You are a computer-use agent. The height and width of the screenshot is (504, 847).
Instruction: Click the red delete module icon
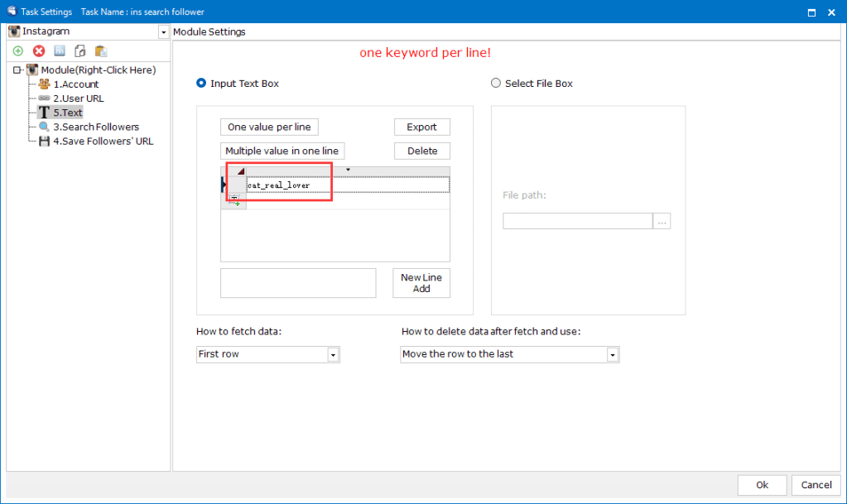pyautogui.click(x=38, y=51)
